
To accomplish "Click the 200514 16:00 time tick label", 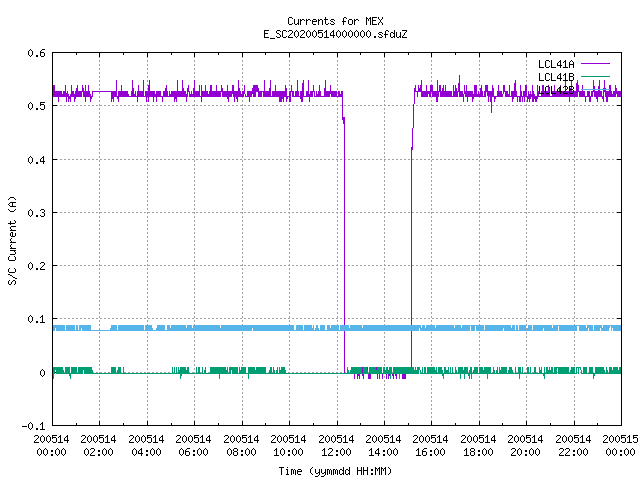I will pos(431,445).
